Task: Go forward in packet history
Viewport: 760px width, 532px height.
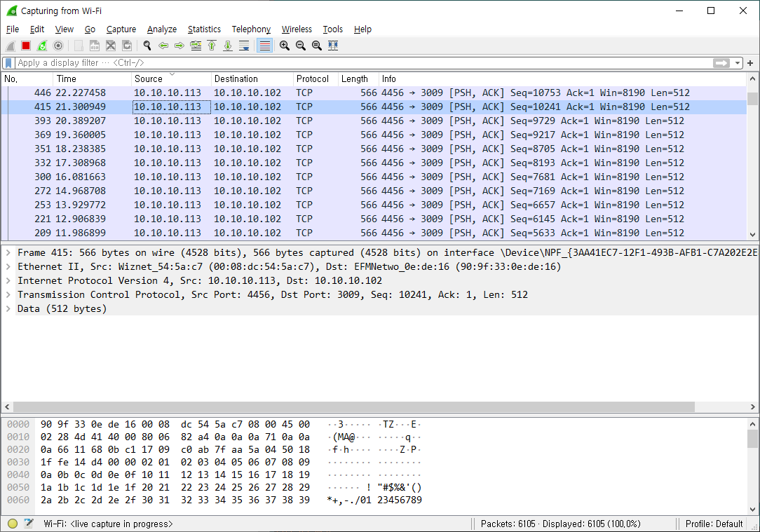Action: (x=179, y=46)
